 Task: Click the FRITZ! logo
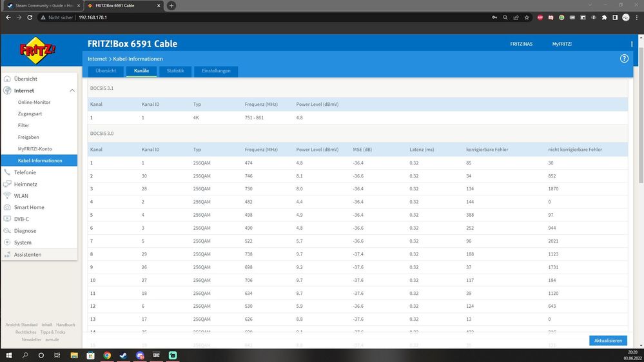pyautogui.click(x=39, y=50)
